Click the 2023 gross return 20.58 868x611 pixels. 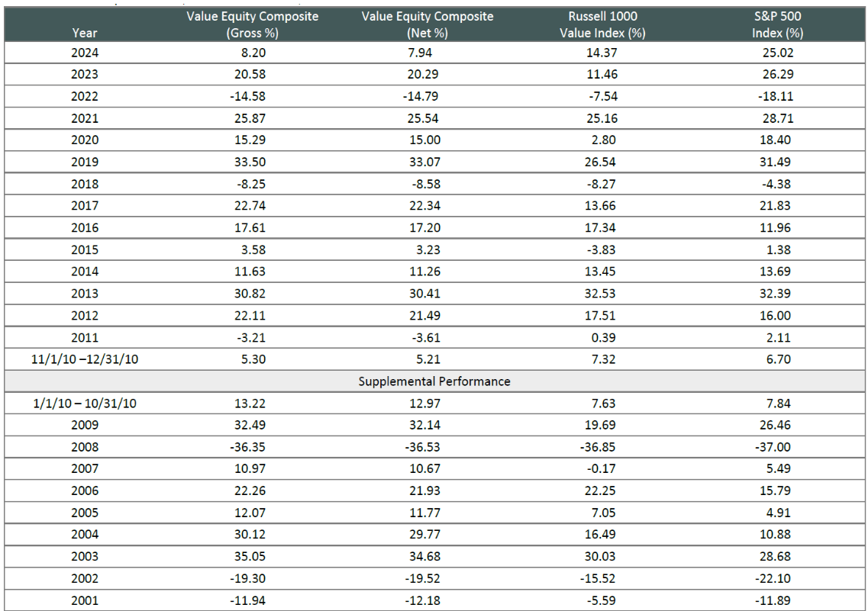pyautogui.click(x=250, y=75)
